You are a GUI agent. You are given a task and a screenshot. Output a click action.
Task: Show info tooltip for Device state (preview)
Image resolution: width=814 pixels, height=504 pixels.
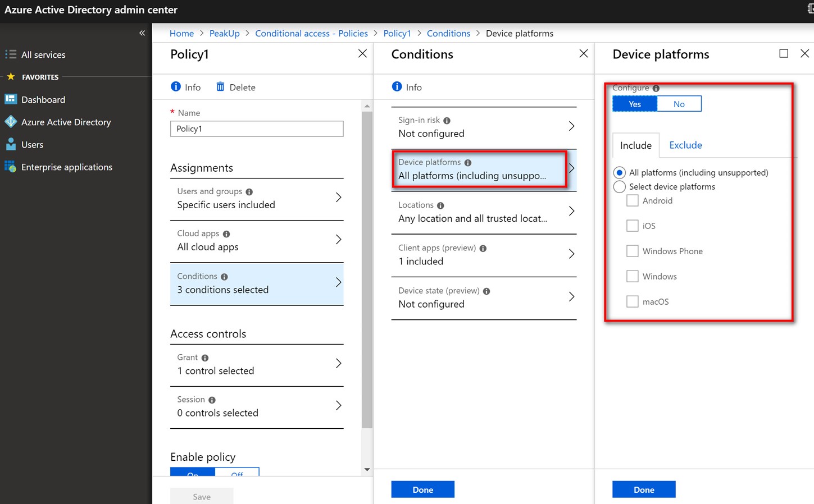tap(486, 291)
